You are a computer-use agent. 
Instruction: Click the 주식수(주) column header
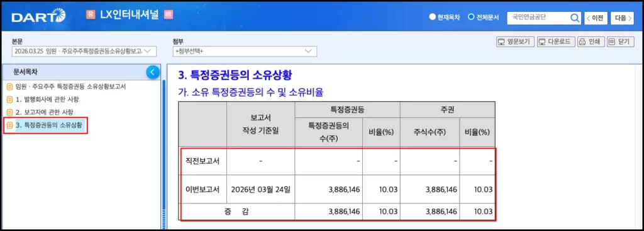tap(430, 132)
